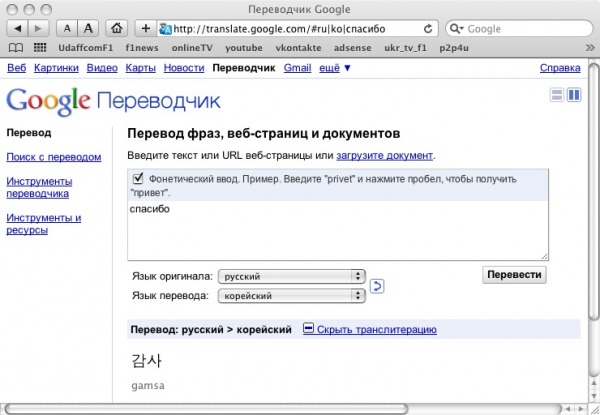
Task: Open the adsense bookmark
Action: point(352,48)
